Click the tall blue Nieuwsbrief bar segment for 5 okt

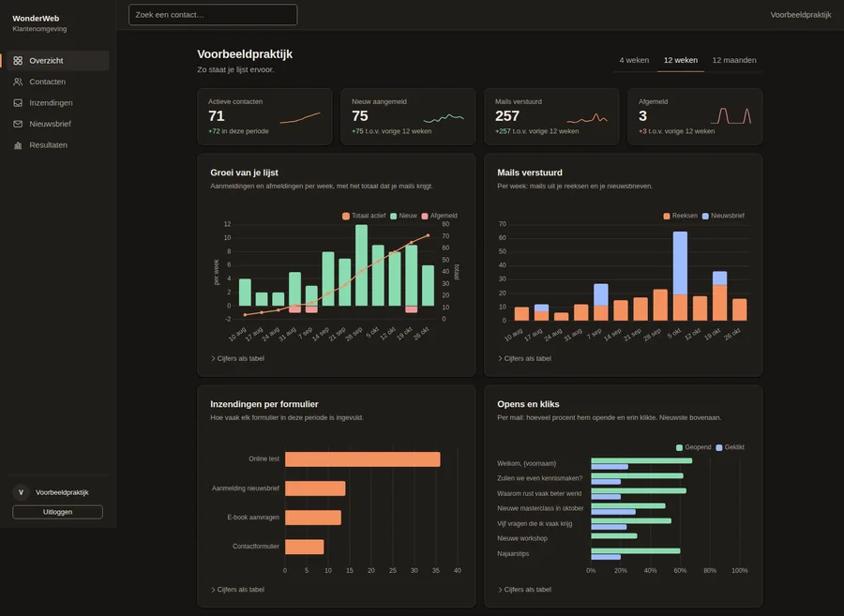(680, 263)
